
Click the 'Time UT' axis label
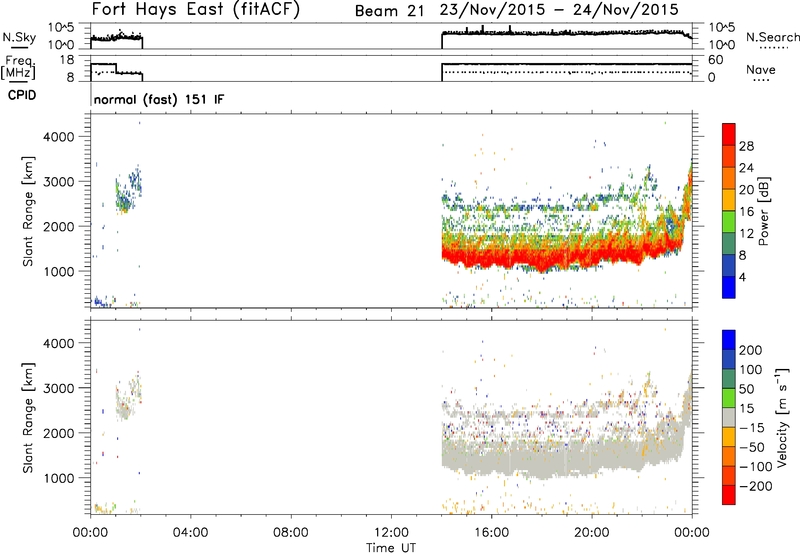(391, 548)
